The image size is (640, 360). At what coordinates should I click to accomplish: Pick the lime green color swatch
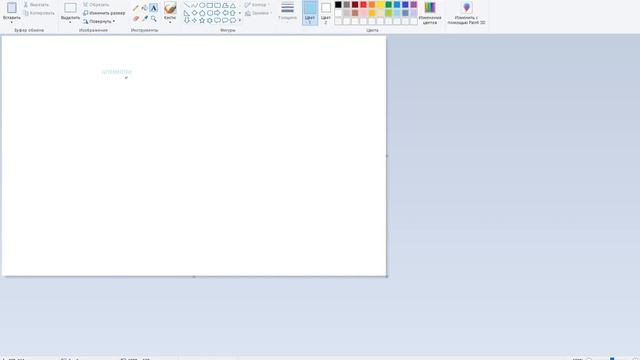click(389, 13)
